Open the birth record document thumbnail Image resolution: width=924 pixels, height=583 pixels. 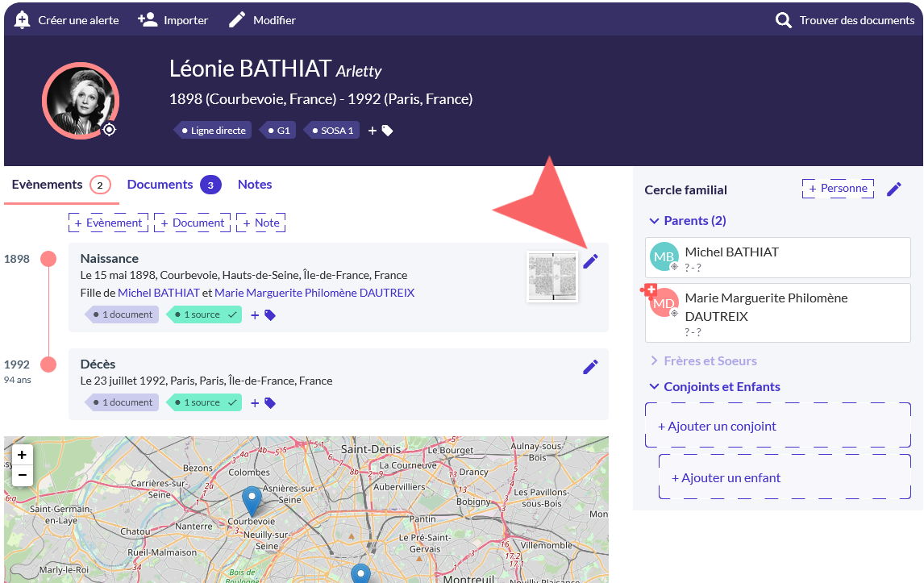pyautogui.click(x=552, y=277)
